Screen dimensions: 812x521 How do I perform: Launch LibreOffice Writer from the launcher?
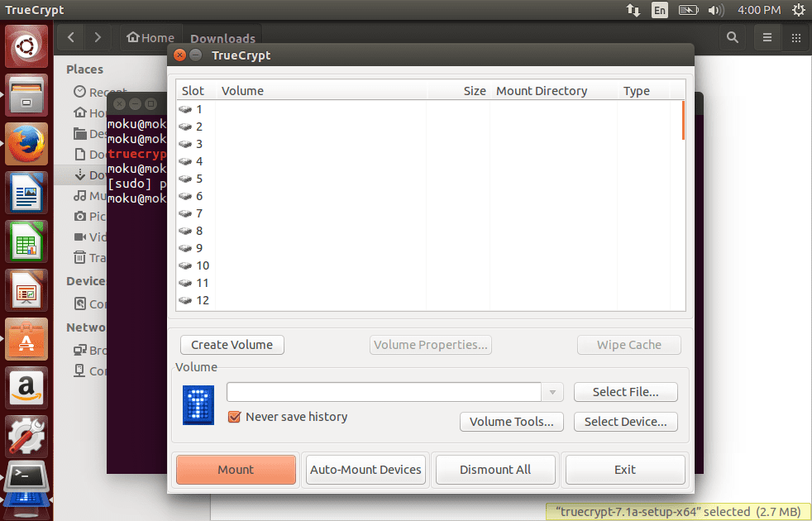tap(26, 193)
